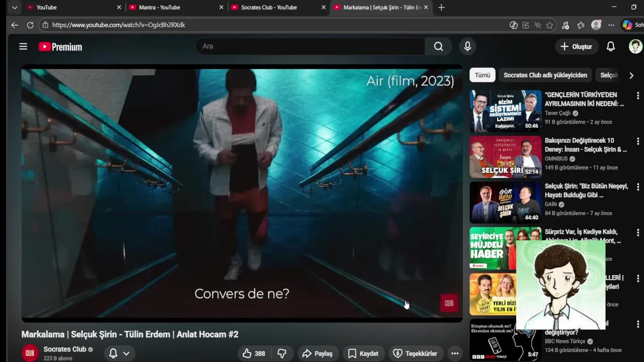Go to YouTube Premium home logo
Image resolution: width=644 pixels, height=362 pixels.
[x=60, y=47]
